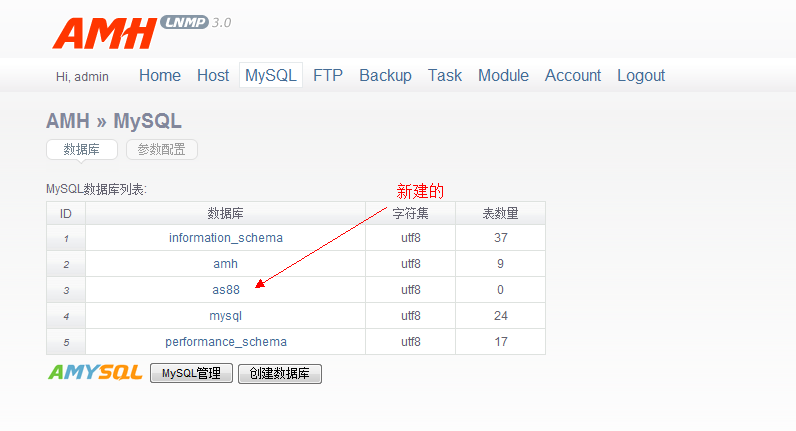796x431 pixels.
Task: Click the AMH logo
Action: [x=105, y=33]
